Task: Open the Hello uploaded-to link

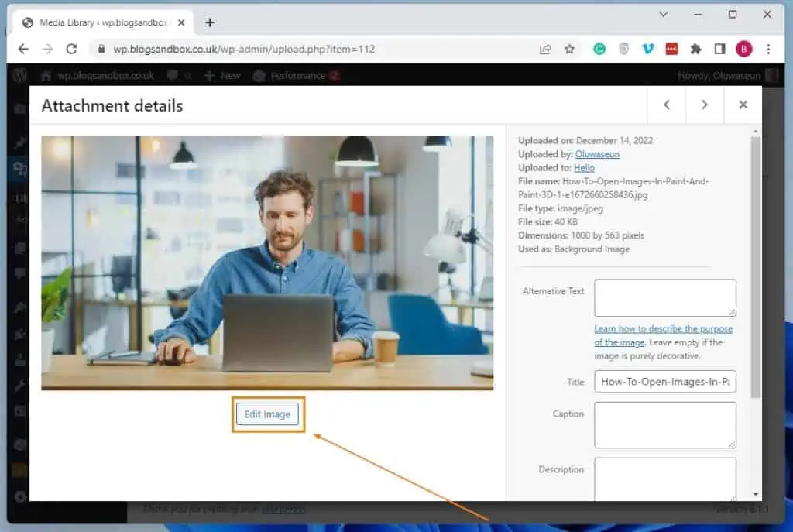Action: (x=584, y=168)
